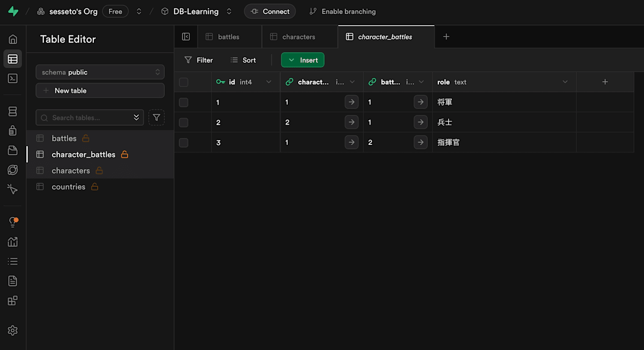Click the role cell containing 兵士
Image resolution: width=644 pixels, height=350 pixels.
504,122
